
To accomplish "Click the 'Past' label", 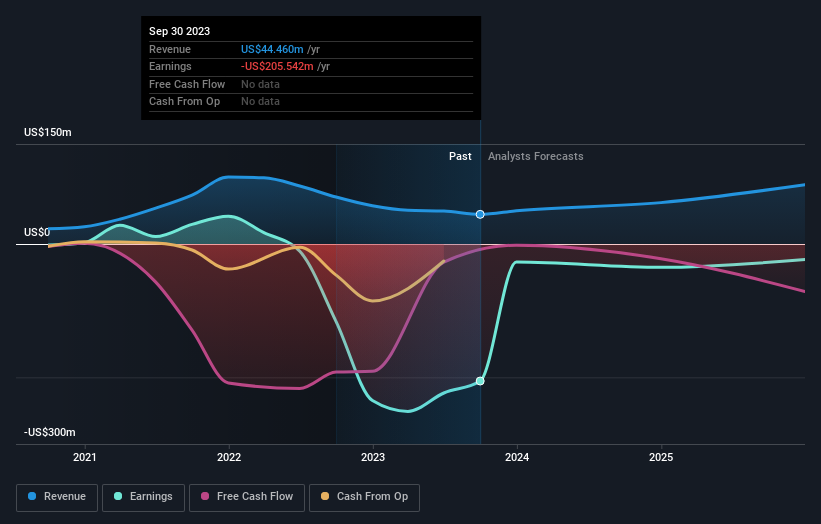I will tap(460, 157).
